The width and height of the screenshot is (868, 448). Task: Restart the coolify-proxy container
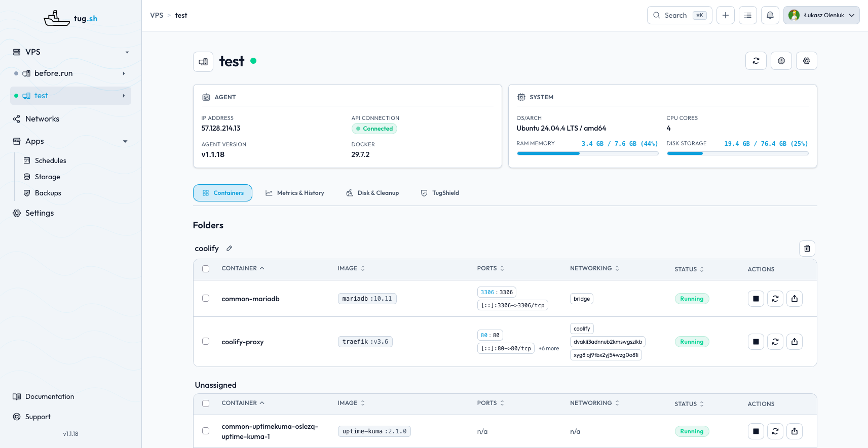(775, 342)
